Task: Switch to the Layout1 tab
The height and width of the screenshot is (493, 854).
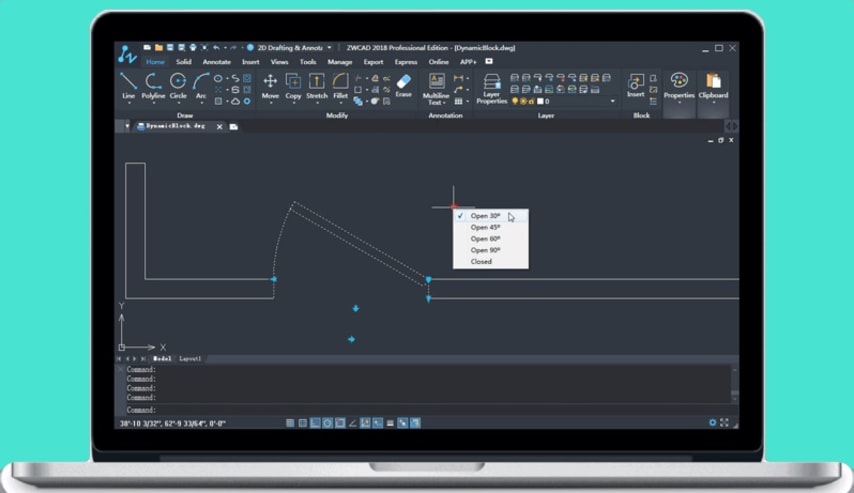Action: tap(190, 358)
